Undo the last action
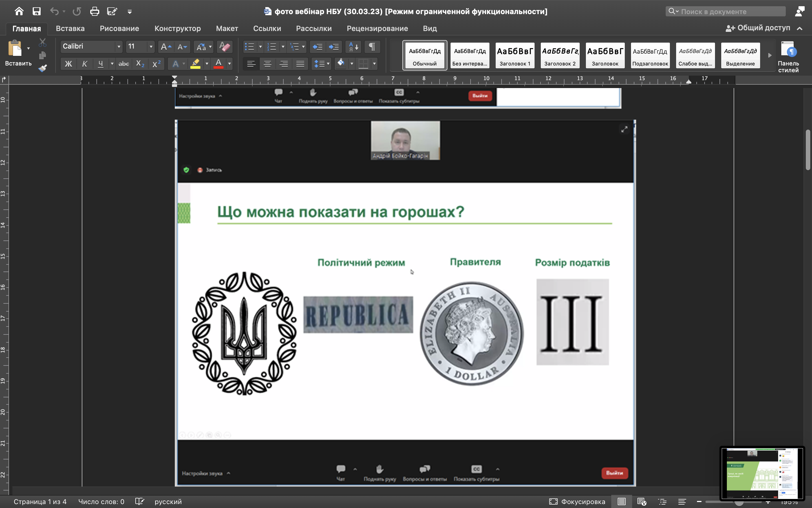 54,11
